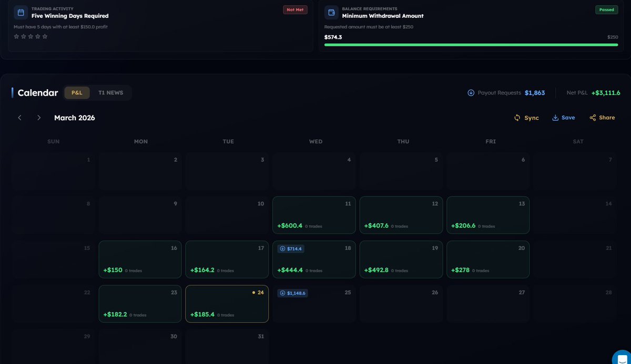This screenshot has width=631, height=364.
Task: Click the March 30 day cell
Action: pyautogui.click(x=140, y=346)
